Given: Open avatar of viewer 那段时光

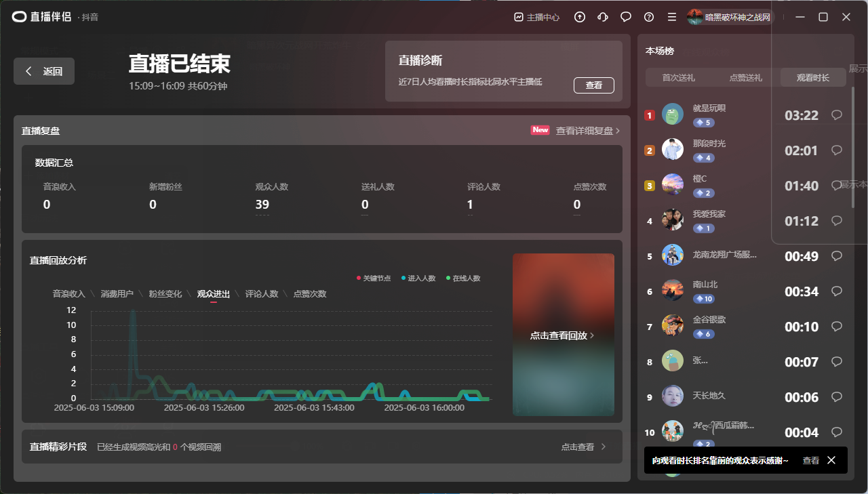Looking at the screenshot, I should (x=672, y=149).
